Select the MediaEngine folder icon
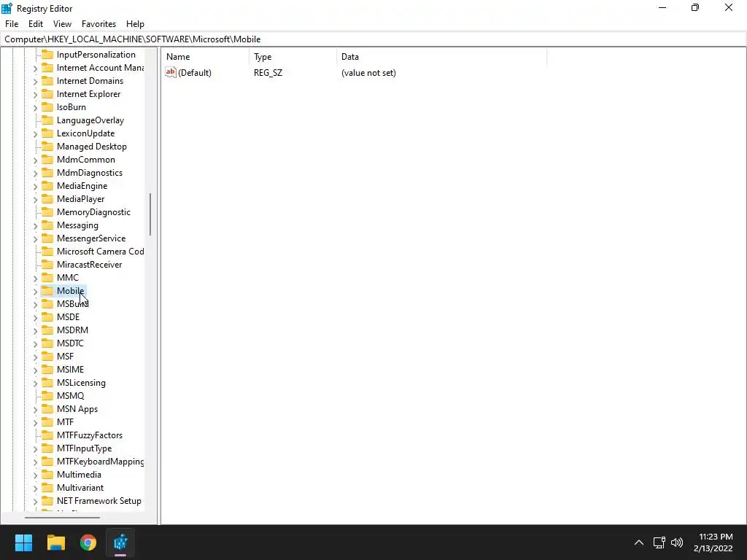Viewport: 747px width, 560px height. tap(47, 186)
